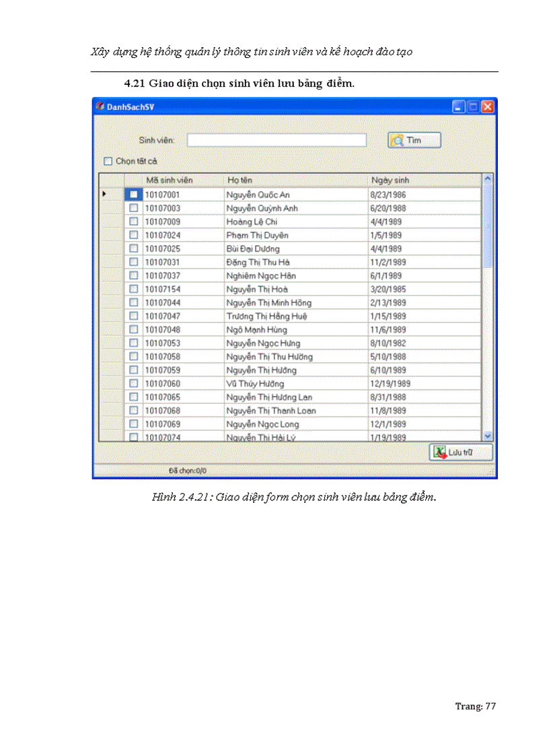Screen dimensions: 549x756
Task: Click the DanhSachSV window title icon
Action: (x=100, y=106)
